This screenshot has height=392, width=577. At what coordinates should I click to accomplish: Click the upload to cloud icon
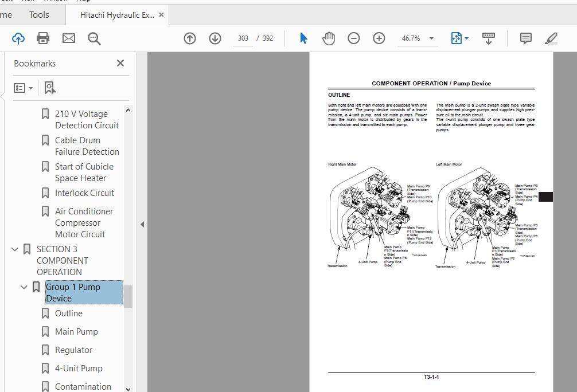click(x=18, y=38)
